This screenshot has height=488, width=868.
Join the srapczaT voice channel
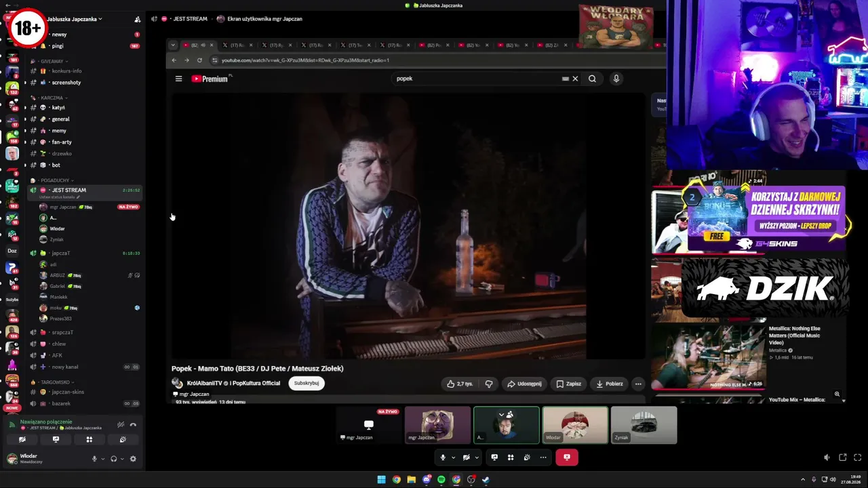[x=85, y=333]
